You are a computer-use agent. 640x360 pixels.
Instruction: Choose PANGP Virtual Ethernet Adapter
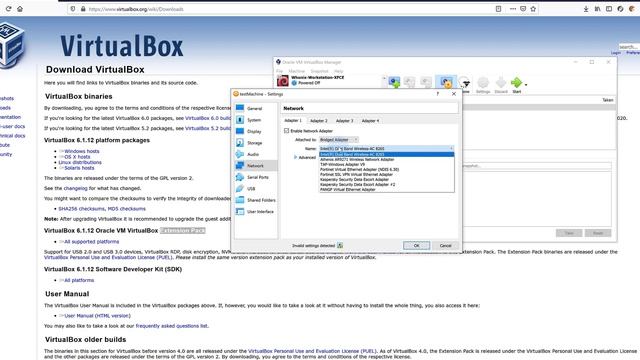(x=386, y=189)
